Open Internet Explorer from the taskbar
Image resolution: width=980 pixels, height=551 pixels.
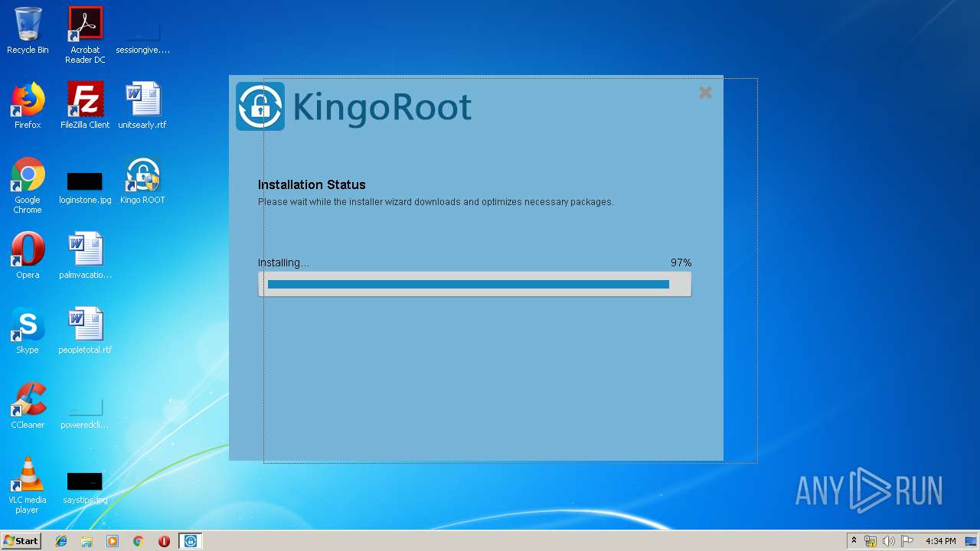61,541
